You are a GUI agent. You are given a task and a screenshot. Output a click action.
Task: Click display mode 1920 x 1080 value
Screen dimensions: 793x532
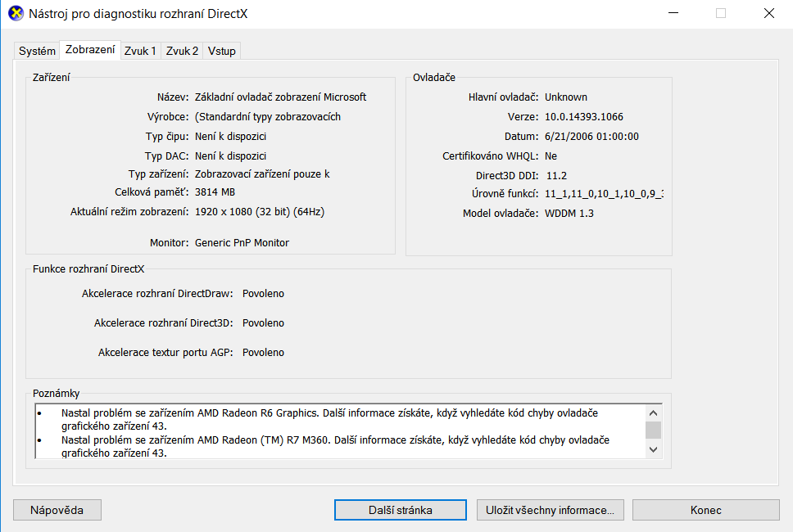[260, 212]
